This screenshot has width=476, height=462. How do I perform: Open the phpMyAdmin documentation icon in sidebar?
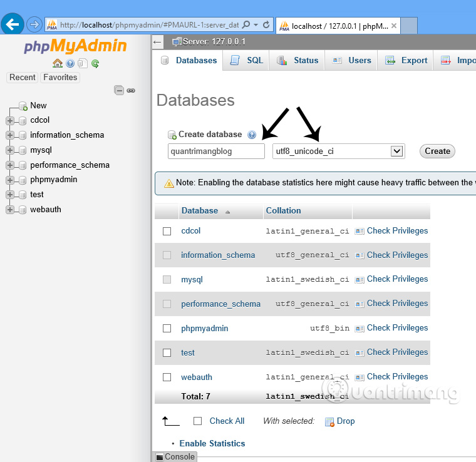pyautogui.click(x=70, y=63)
